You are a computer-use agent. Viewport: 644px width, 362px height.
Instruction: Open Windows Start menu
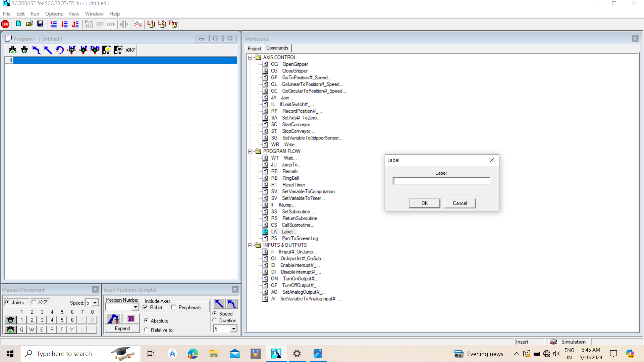coord(10,354)
